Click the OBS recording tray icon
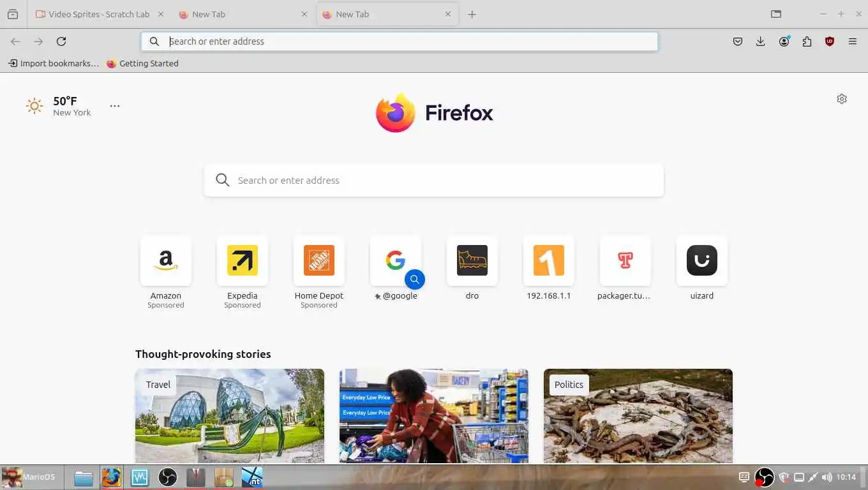This screenshot has height=490, width=868. (x=764, y=477)
